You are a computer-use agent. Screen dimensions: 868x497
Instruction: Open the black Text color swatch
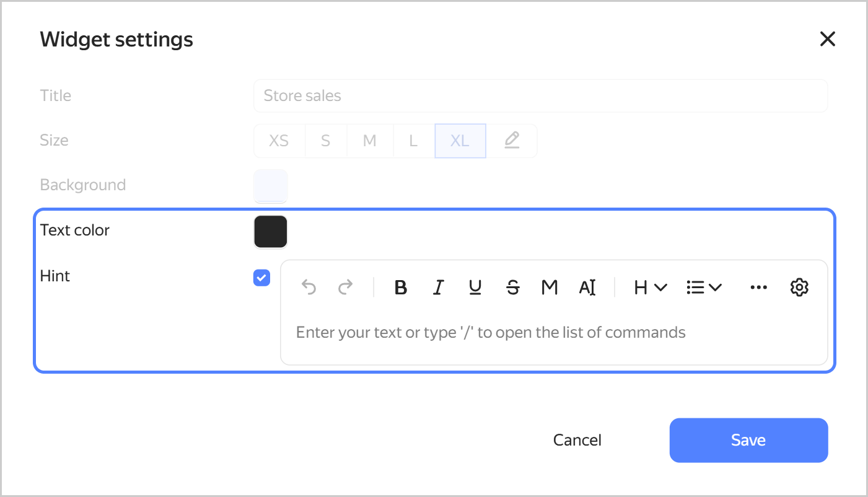(x=271, y=232)
